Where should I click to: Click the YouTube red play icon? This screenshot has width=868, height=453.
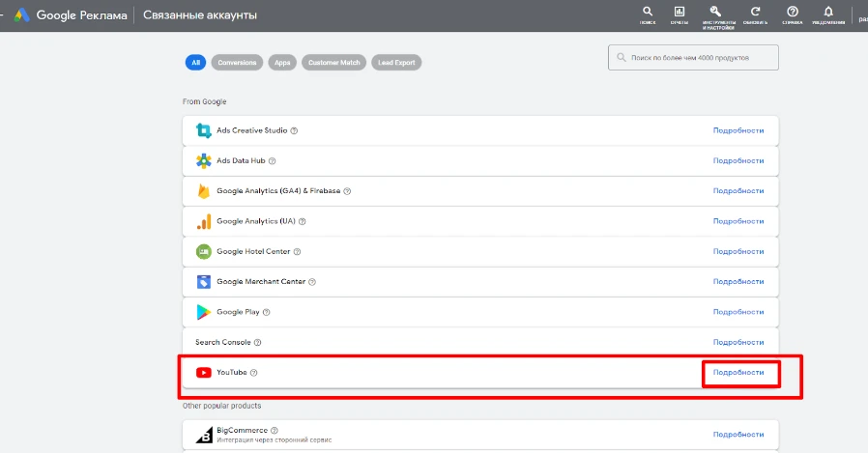coord(204,372)
